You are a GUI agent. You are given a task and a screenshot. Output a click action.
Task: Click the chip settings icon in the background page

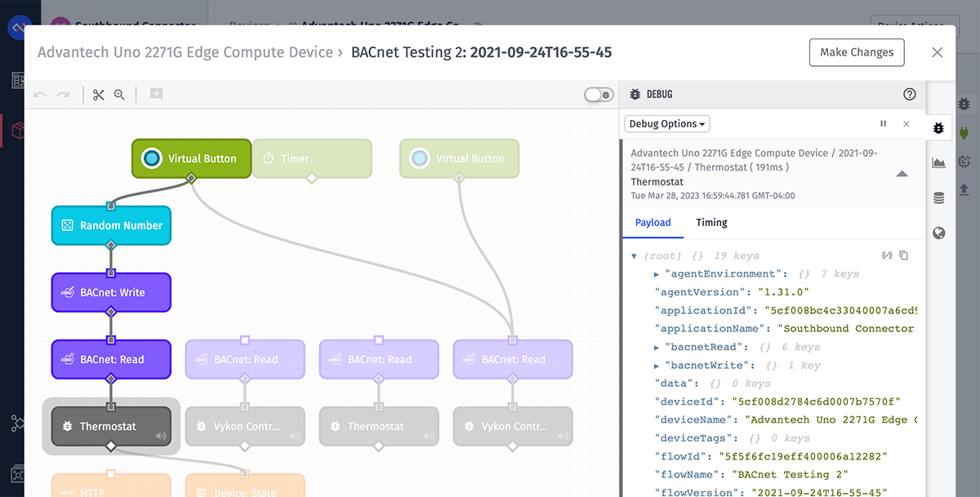click(964, 162)
